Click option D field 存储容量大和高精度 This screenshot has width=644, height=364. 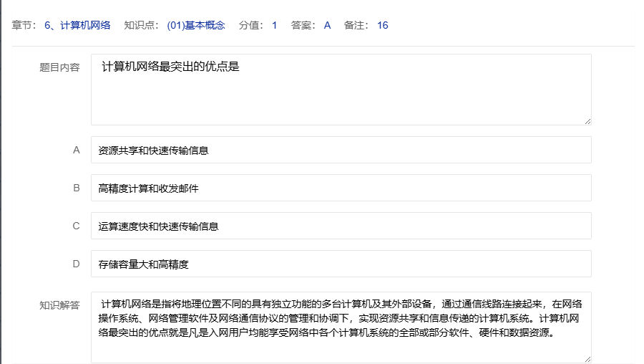coord(341,264)
